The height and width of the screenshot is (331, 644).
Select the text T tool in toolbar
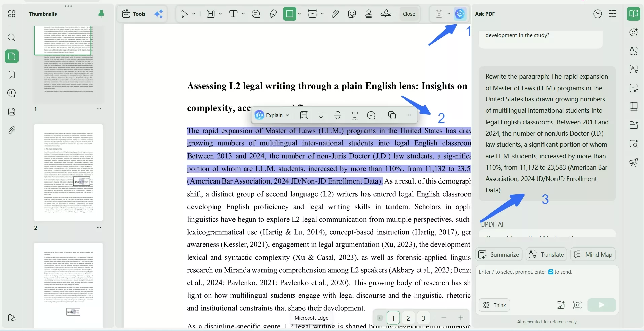point(233,14)
